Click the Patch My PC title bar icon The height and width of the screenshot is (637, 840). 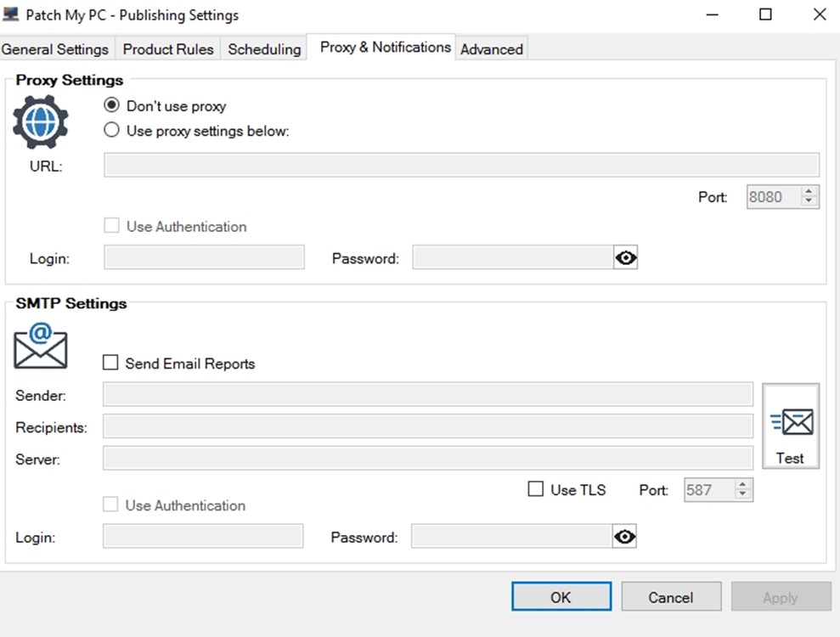[11, 14]
